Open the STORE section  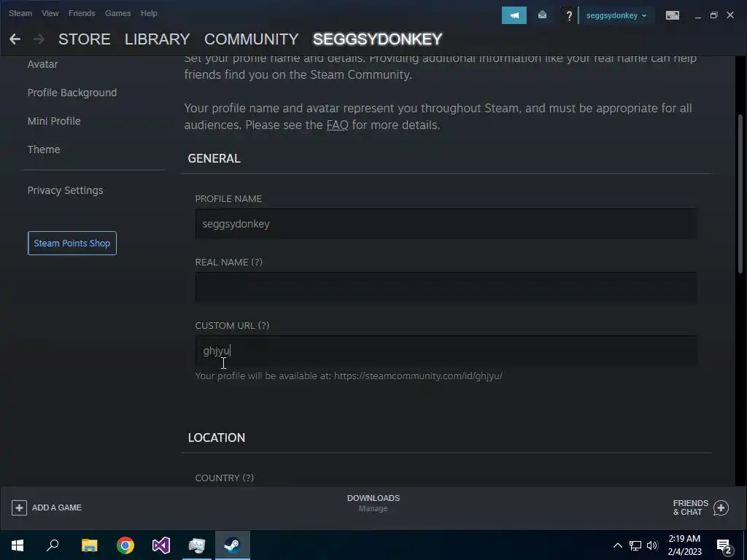[85, 39]
